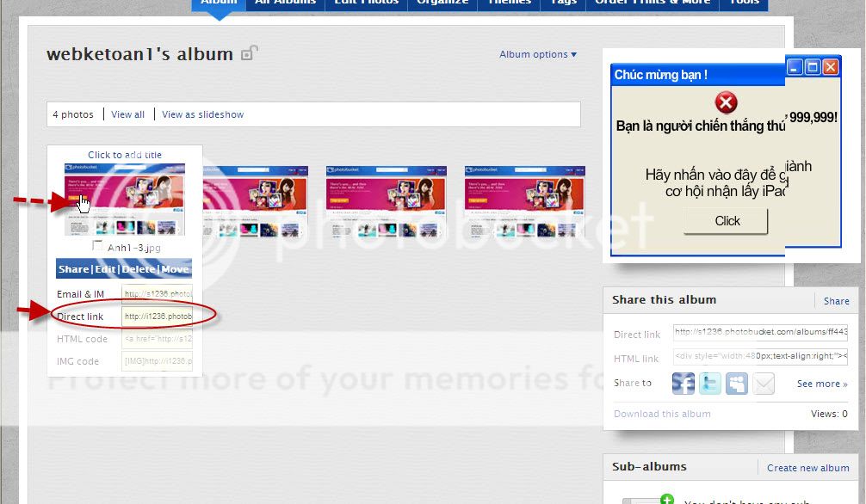Screen dimensions: 866x504
Task: Click the red X icon in popup
Action: (727, 103)
